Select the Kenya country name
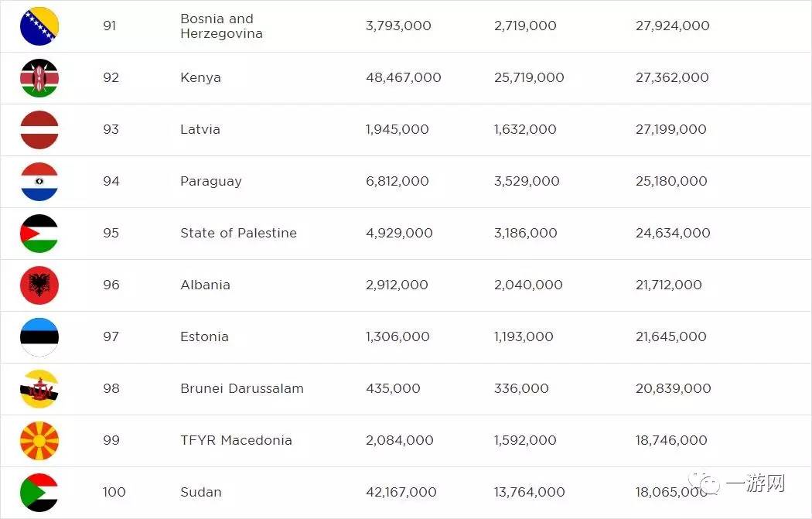The width and height of the screenshot is (812, 519). pyautogui.click(x=200, y=77)
